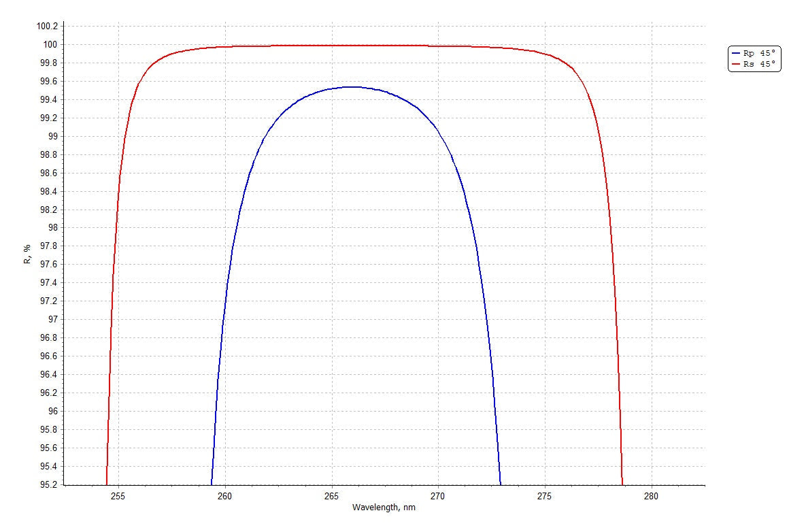Screen dimensions: 806x532
Task: Click the 280 x-axis tick label
Action: point(652,496)
